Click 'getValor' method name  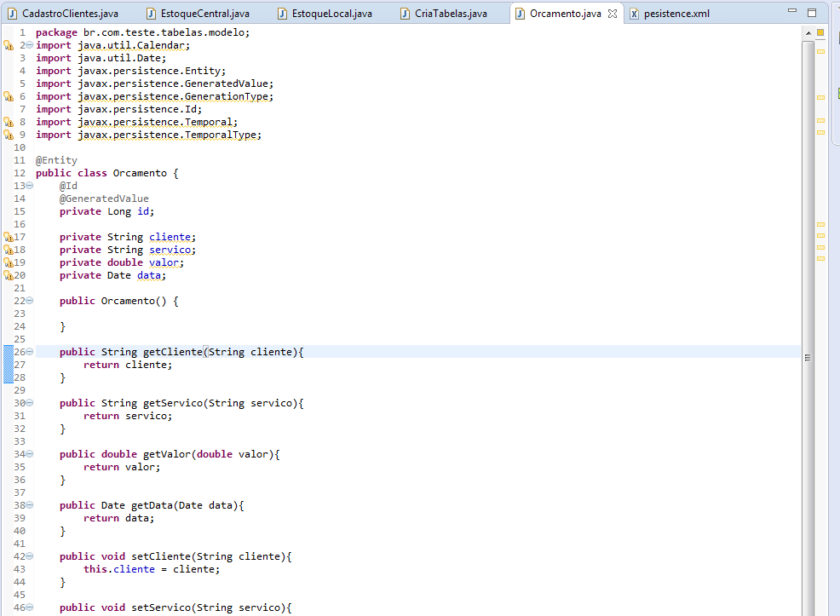coord(167,454)
